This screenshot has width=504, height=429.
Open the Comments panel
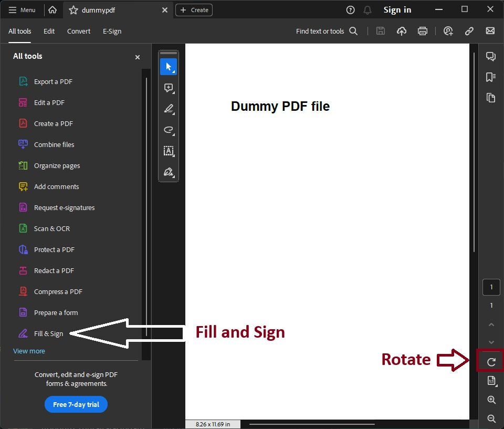pyautogui.click(x=491, y=56)
